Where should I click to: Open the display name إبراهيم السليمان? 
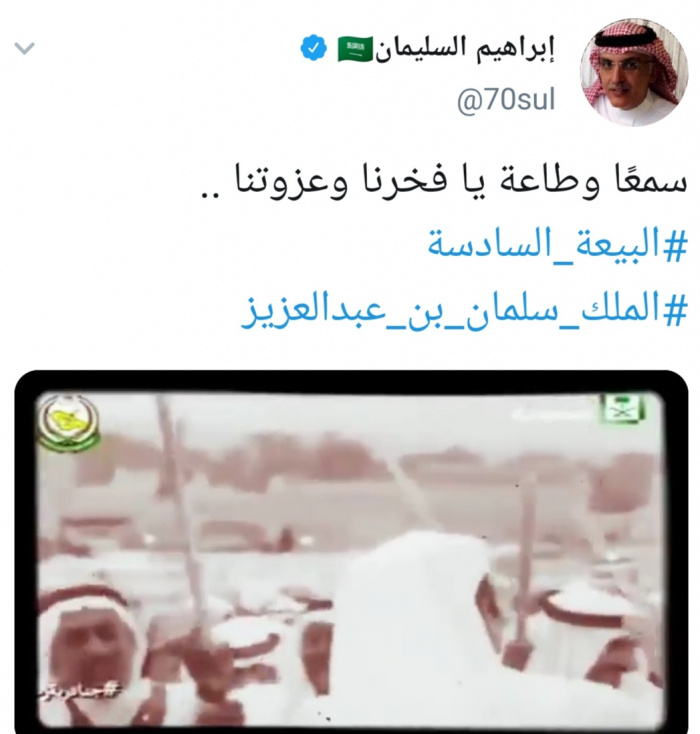464,49
